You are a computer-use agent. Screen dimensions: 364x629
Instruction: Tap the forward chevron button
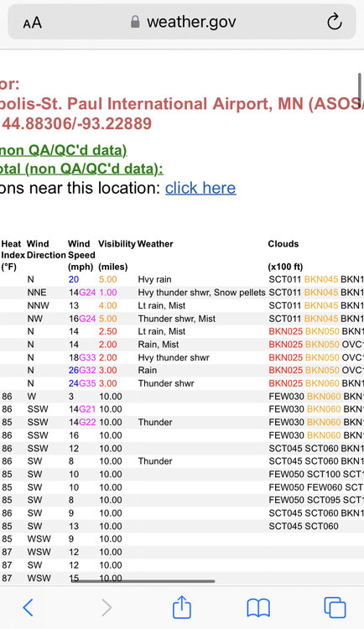tap(107, 608)
